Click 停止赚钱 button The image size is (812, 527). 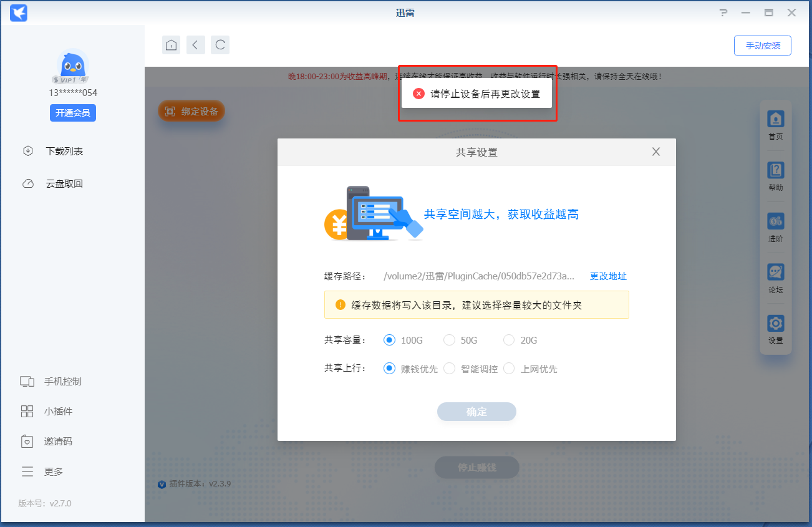(477, 467)
